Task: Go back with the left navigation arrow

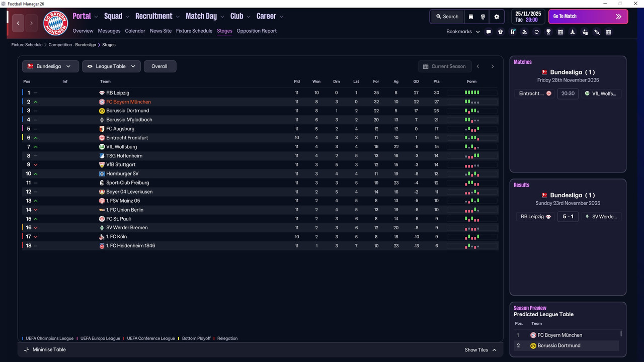Action: click(x=18, y=23)
